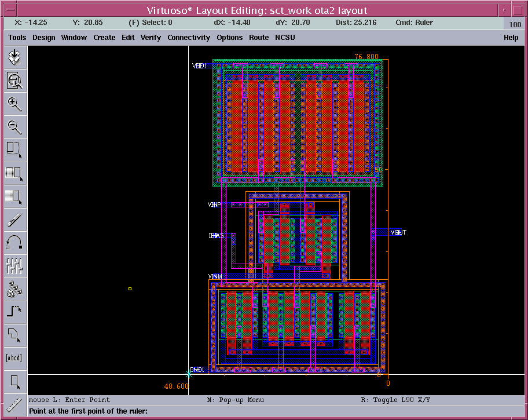Open the Edit menu
Image resolution: width=528 pixels, height=420 pixels.
click(128, 38)
